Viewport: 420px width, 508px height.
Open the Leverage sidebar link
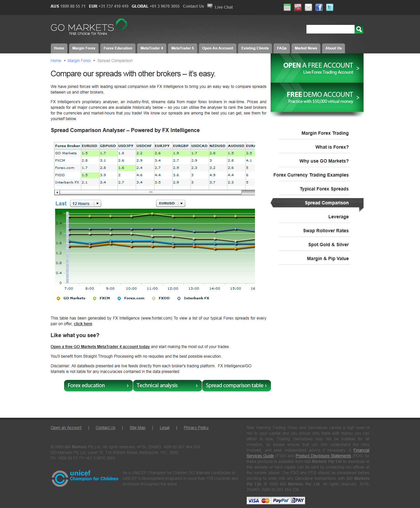pyautogui.click(x=338, y=217)
